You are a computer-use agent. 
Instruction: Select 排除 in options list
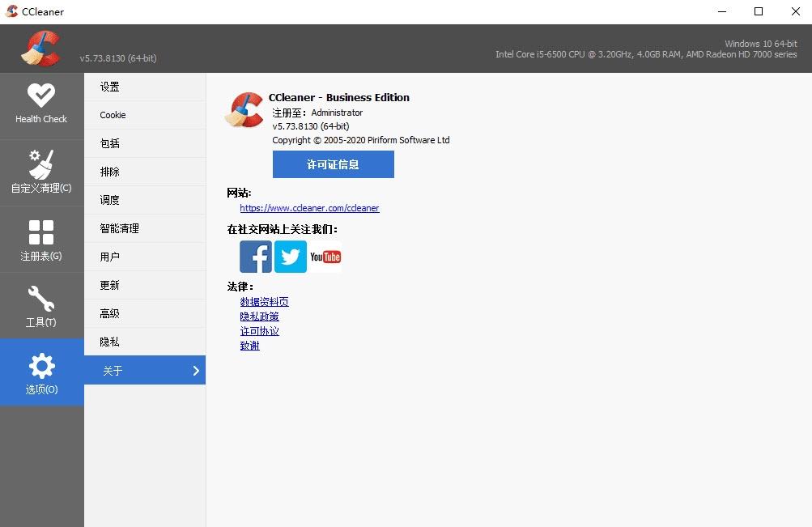point(145,172)
